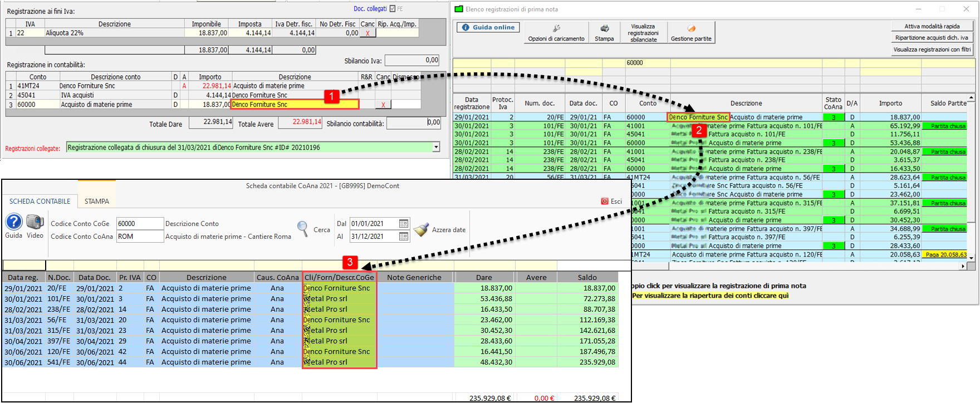Select the 238/FE row in Scheda contabile
The width and height of the screenshot is (980, 403).
pyautogui.click(x=310, y=309)
